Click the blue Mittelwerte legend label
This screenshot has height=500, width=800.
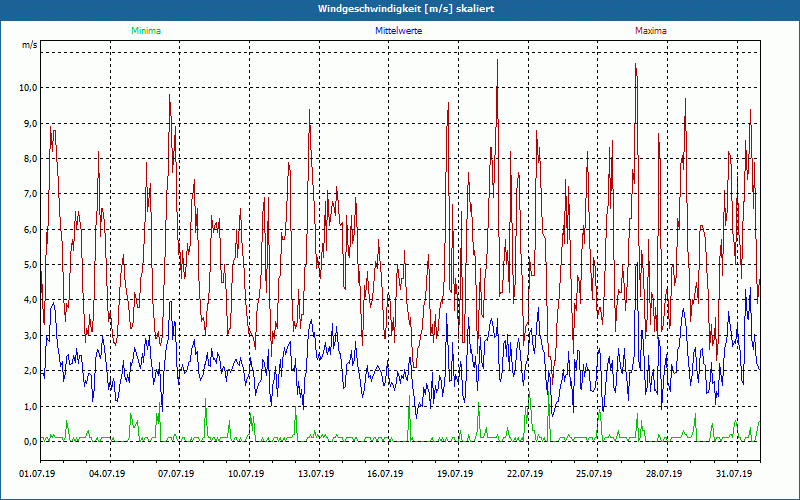398,31
